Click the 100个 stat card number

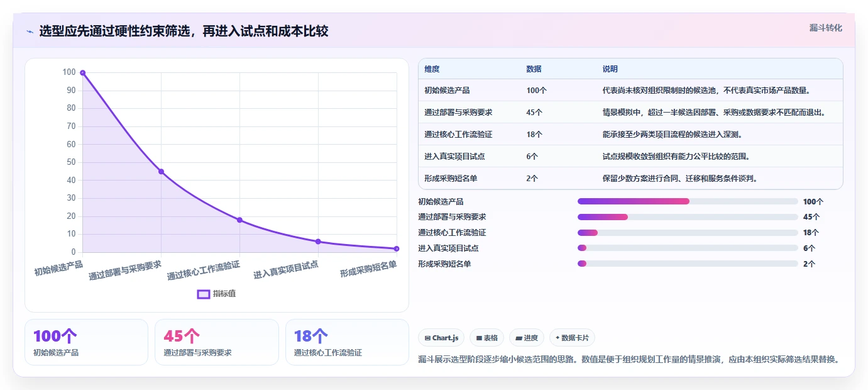point(55,337)
